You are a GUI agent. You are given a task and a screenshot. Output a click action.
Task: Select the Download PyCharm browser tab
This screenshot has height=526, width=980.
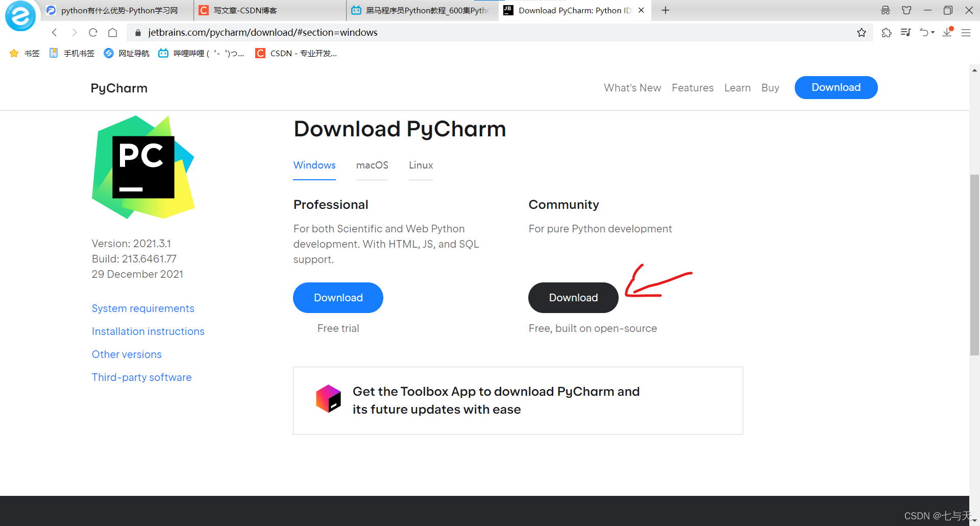tap(574, 10)
